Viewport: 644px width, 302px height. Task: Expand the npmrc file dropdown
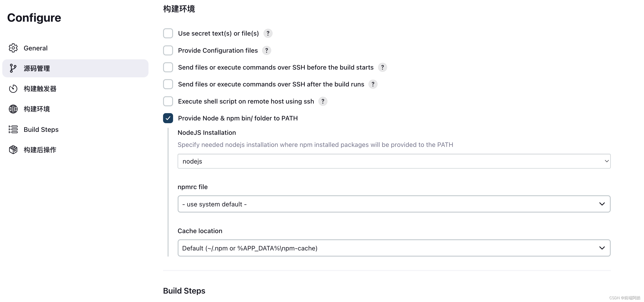[x=602, y=204]
